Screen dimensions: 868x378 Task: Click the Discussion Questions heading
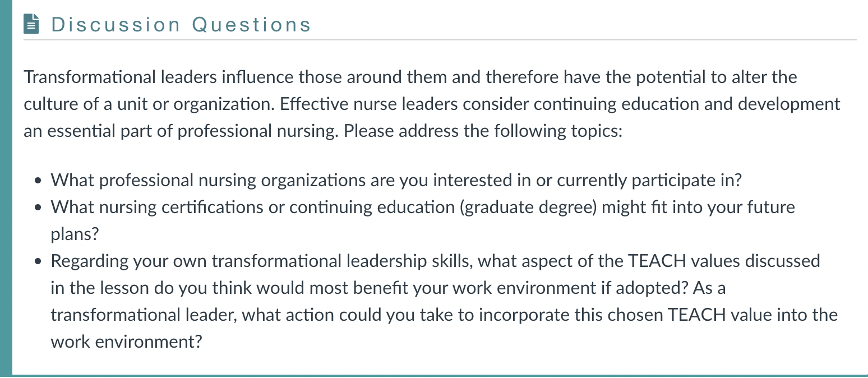tap(181, 25)
